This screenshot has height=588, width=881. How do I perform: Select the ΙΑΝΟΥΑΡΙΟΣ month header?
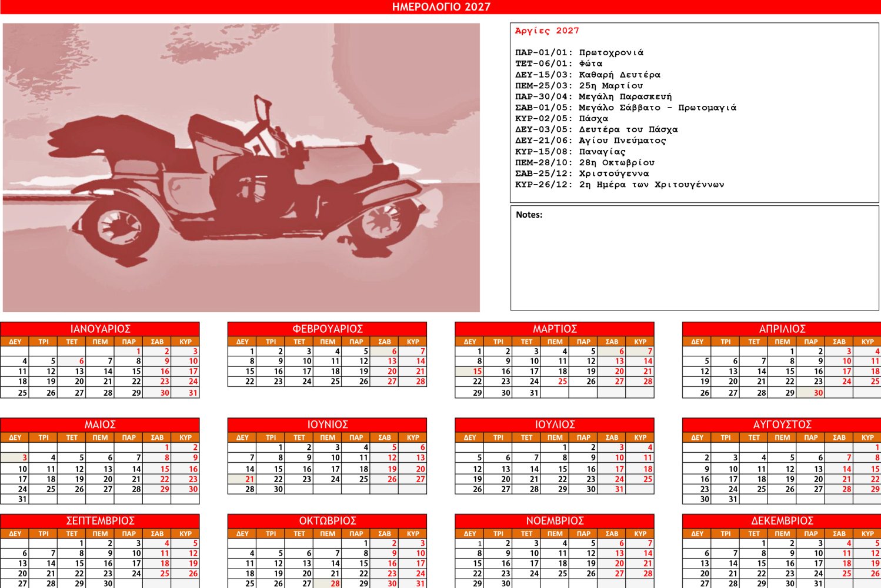point(100,329)
